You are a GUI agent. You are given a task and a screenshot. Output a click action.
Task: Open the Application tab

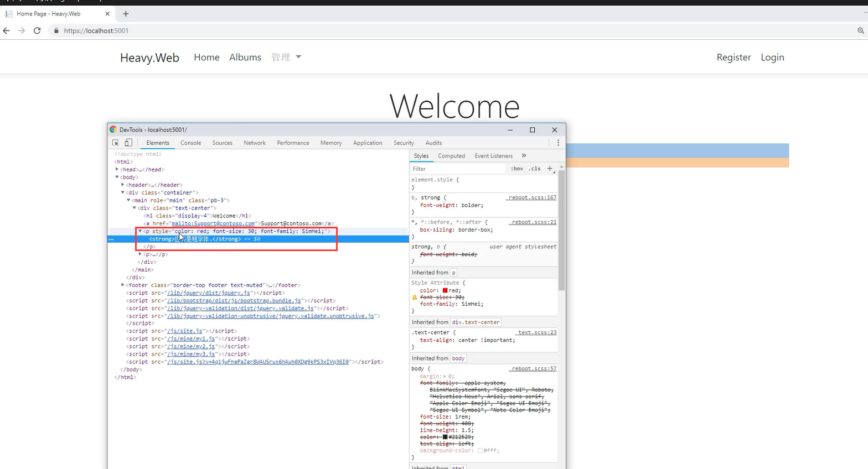click(x=368, y=143)
